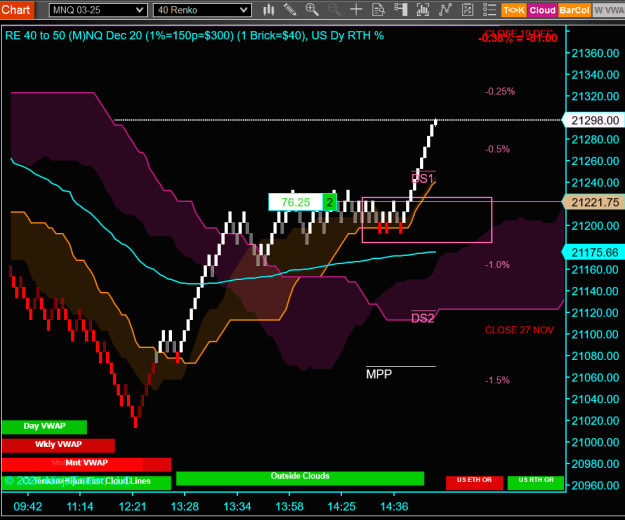Screen dimensions: 625x520
Task: Click the US ETH OR red box
Action: pyautogui.click(x=474, y=482)
